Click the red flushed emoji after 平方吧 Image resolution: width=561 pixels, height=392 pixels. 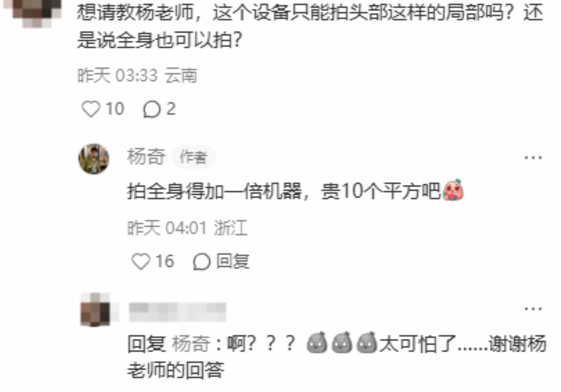[453, 191]
